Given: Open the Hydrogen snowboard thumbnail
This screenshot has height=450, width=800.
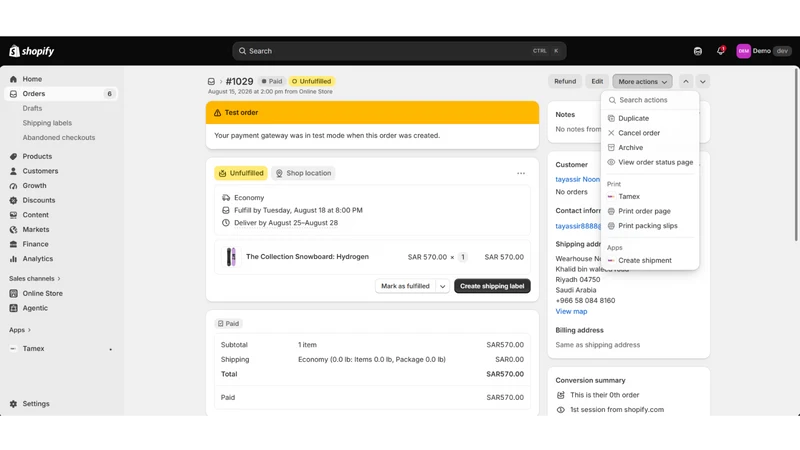Looking at the screenshot, I should coord(231,257).
